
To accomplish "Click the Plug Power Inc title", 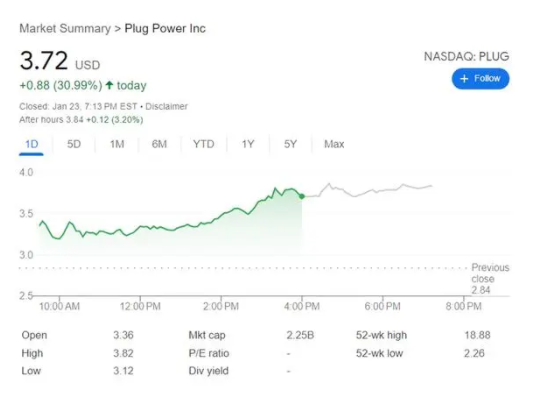I will click(x=165, y=28).
